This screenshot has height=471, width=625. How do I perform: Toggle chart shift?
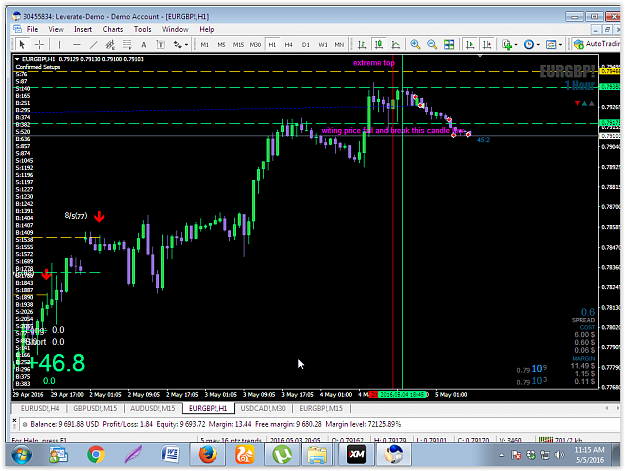(487, 44)
